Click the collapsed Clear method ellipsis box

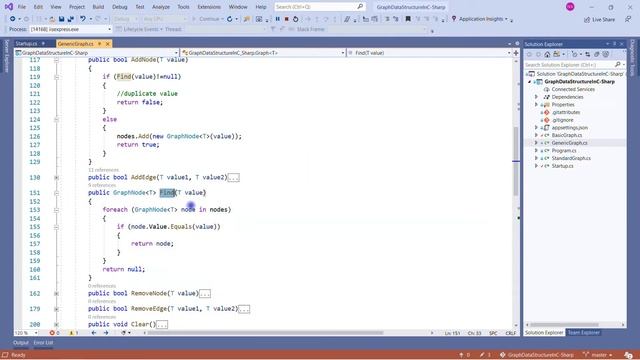[x=162, y=325]
